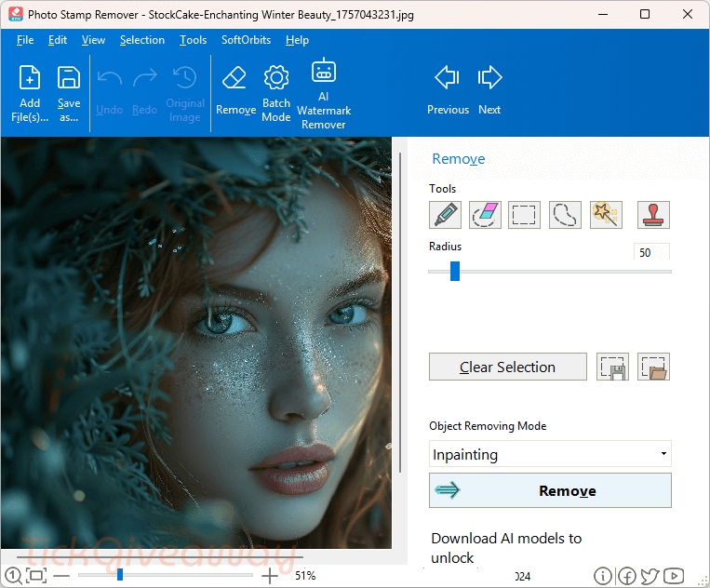Click the woman's portrait image on canvas
The image size is (710, 588).
[x=196, y=342]
